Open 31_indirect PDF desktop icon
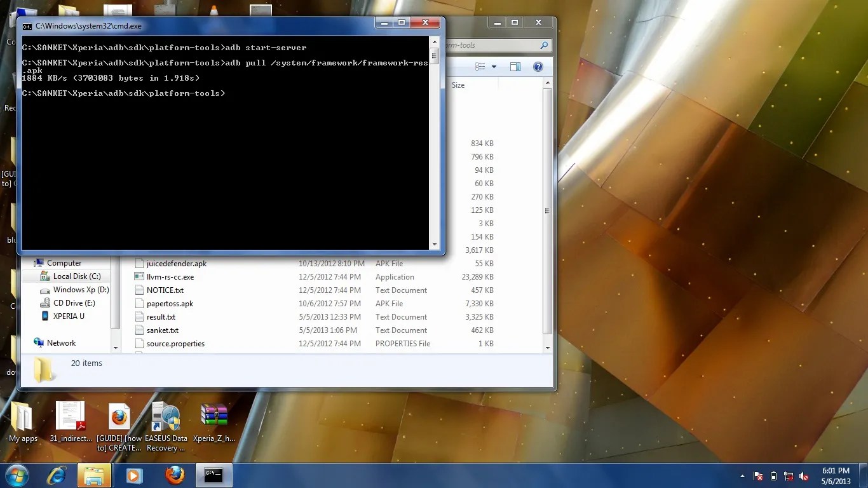 [x=70, y=422]
